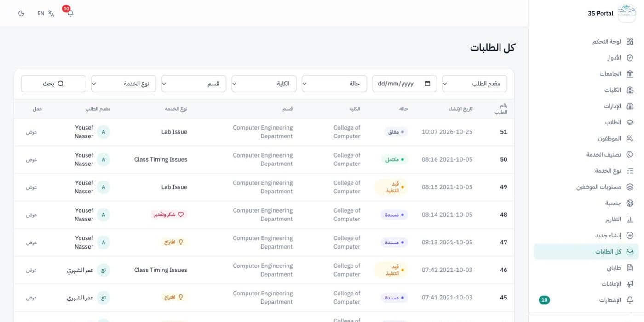This screenshot has width=644, height=322.
Task: Click the الإدارات sidebar icon
Action: point(630,106)
